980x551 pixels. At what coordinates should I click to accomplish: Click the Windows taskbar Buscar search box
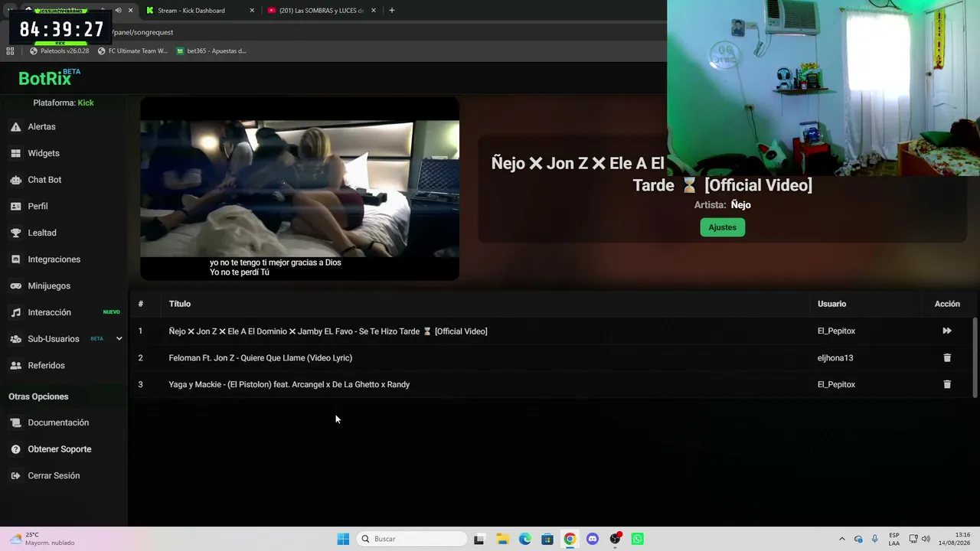click(412, 539)
